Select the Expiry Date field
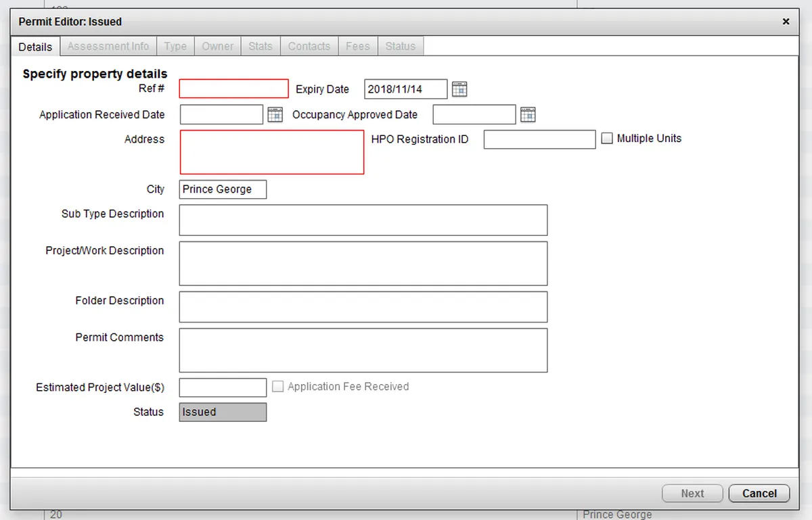 406,89
